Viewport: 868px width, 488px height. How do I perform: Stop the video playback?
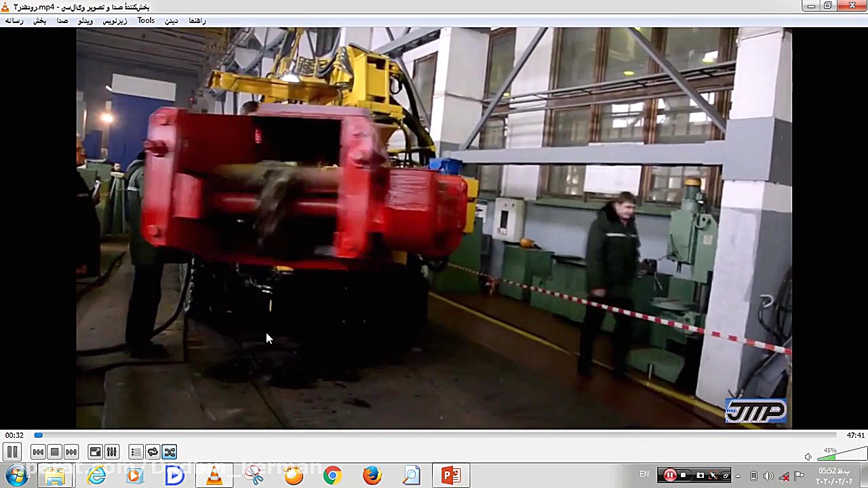click(x=55, y=452)
